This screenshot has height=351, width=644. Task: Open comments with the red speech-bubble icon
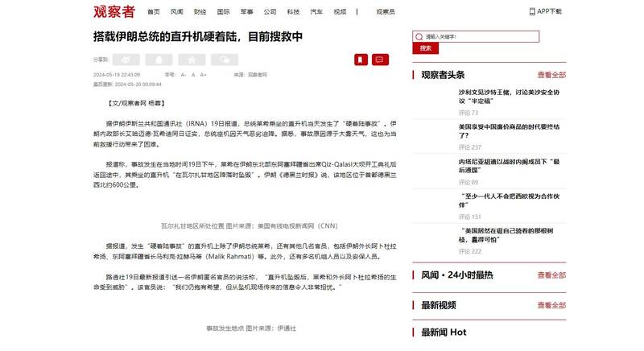(x=381, y=60)
